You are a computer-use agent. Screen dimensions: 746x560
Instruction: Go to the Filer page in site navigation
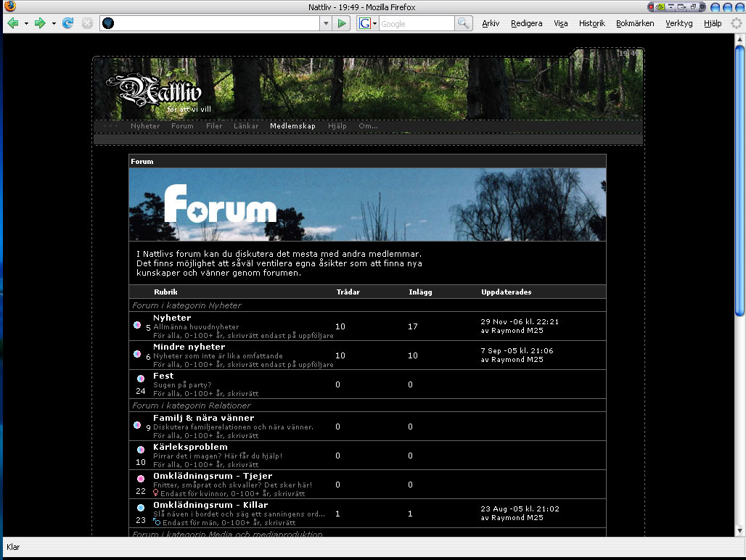pyautogui.click(x=214, y=126)
